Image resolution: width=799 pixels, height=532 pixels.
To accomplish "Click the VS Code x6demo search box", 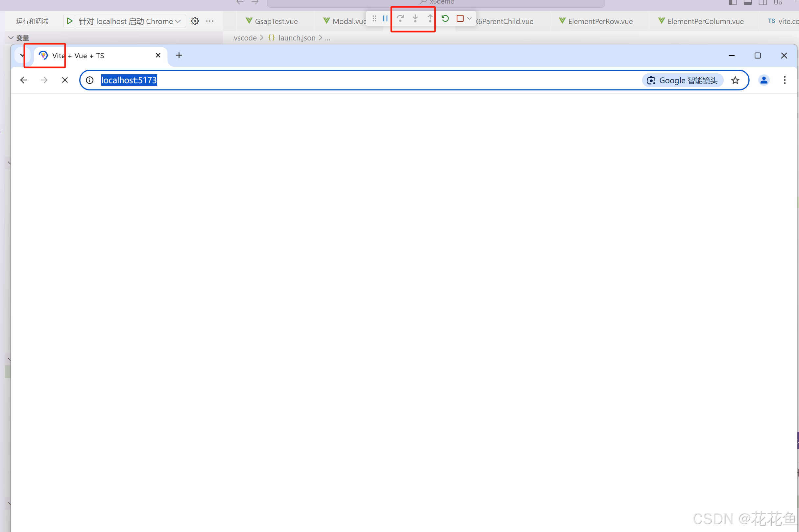I will pos(436,3).
